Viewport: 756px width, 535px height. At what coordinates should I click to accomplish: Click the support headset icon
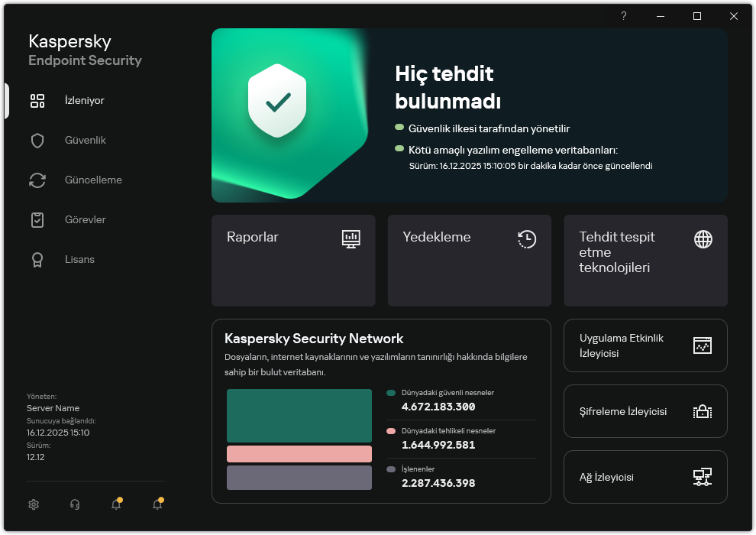point(74,504)
